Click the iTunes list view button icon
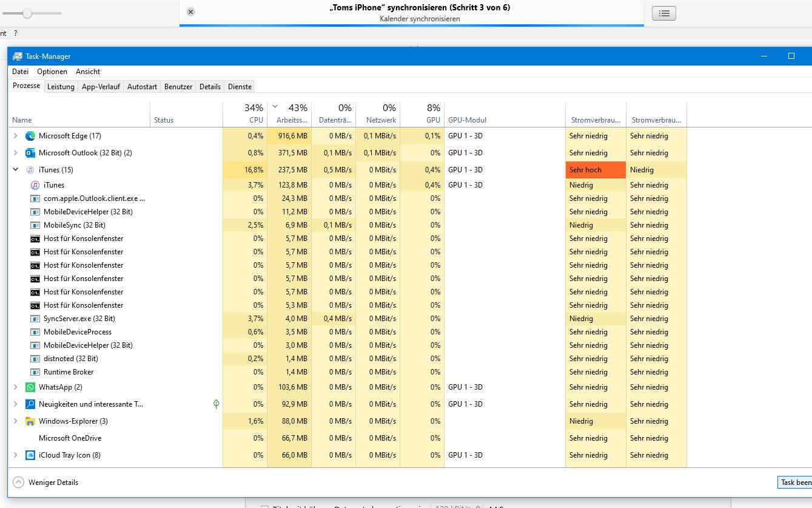The image size is (812, 508). (664, 13)
